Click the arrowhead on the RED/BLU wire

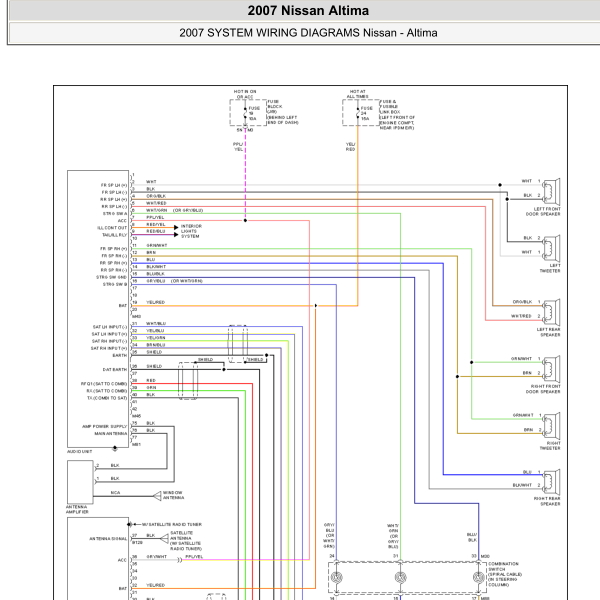pos(176,235)
